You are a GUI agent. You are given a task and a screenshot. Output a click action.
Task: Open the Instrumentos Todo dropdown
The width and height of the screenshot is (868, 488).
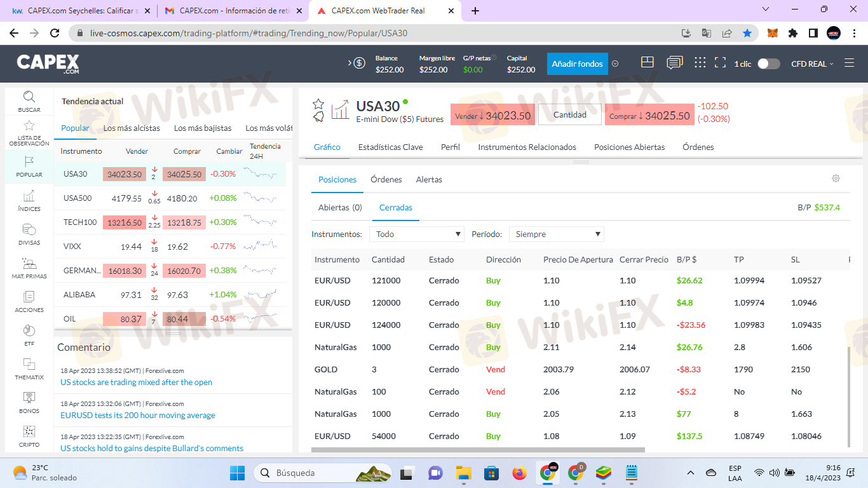pyautogui.click(x=417, y=234)
